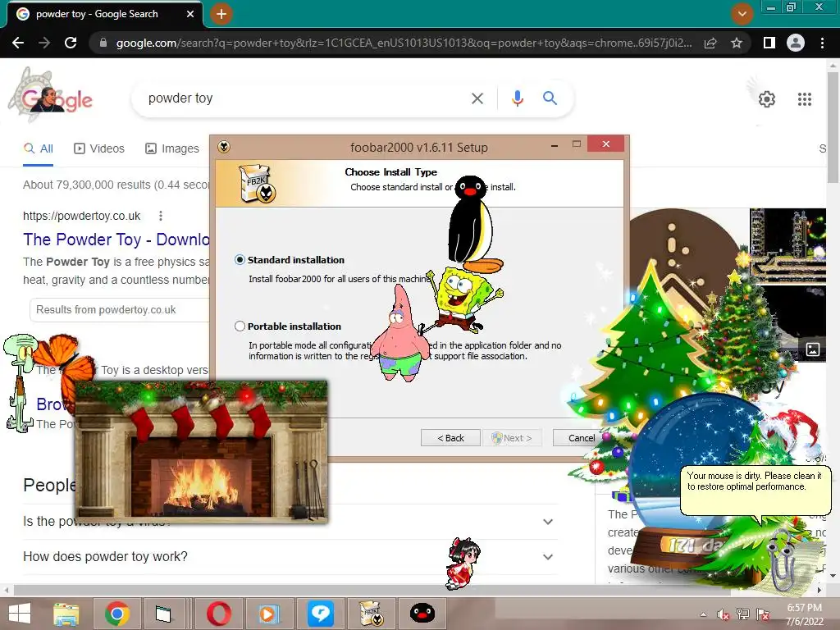The width and height of the screenshot is (840, 630).
Task: Open the Action Center flag icon
Action: (x=763, y=614)
